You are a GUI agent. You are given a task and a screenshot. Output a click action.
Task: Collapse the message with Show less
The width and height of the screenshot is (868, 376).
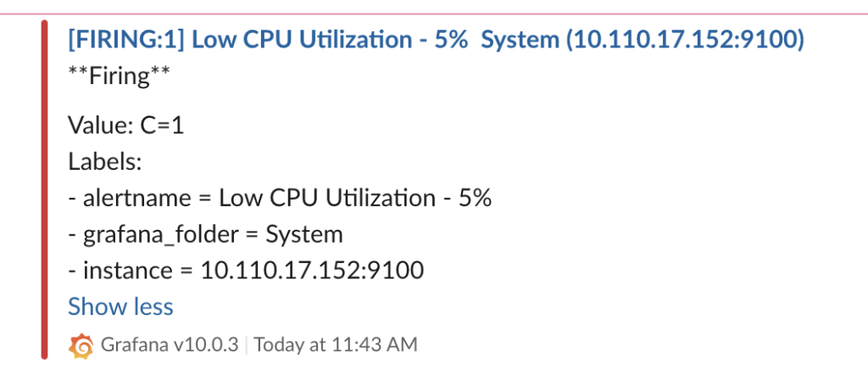tap(120, 306)
